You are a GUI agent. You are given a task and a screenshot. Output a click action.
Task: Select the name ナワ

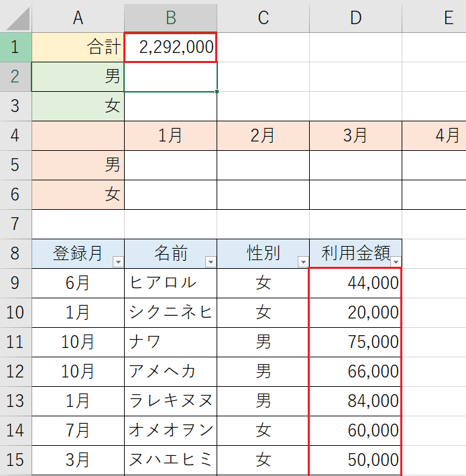click(x=170, y=342)
